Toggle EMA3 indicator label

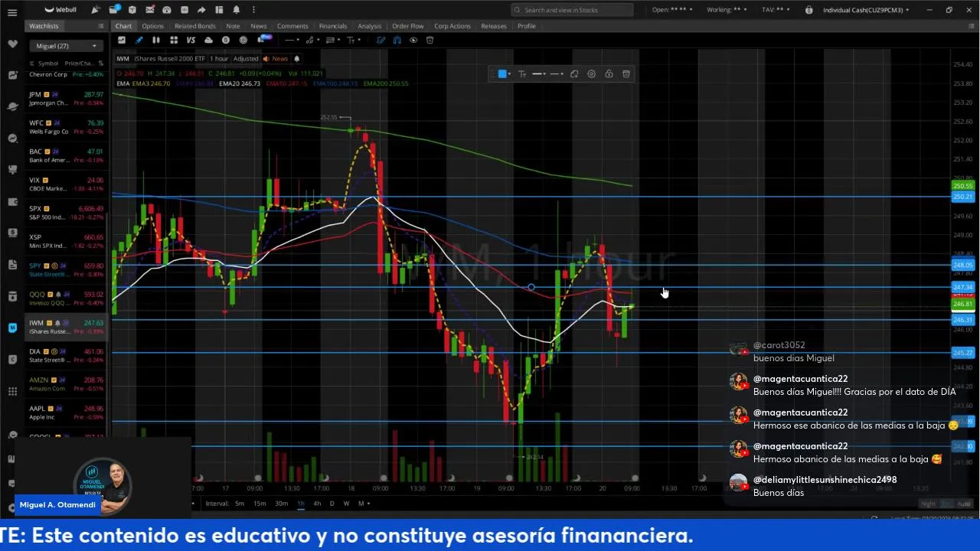(151, 83)
